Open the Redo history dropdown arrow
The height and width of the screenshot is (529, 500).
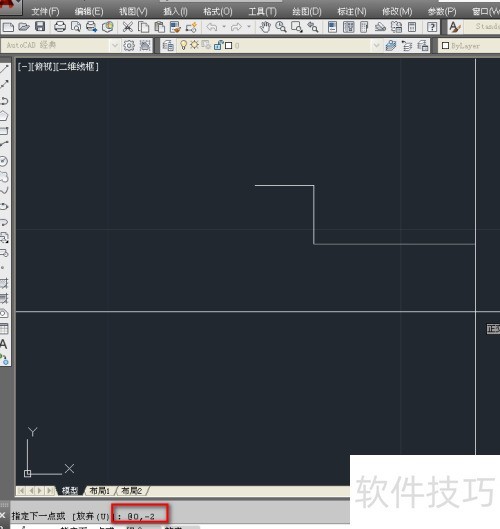click(x=249, y=27)
